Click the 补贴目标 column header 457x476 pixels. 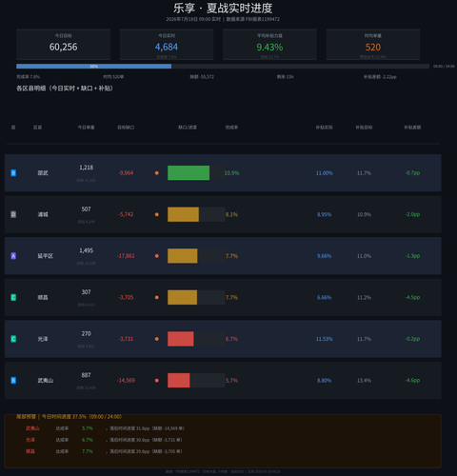coord(364,128)
